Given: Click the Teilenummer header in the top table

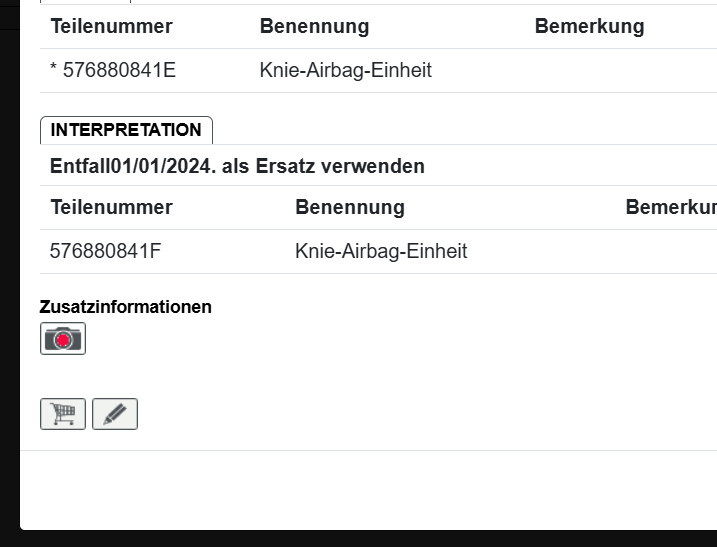Looking at the screenshot, I should [x=111, y=27].
